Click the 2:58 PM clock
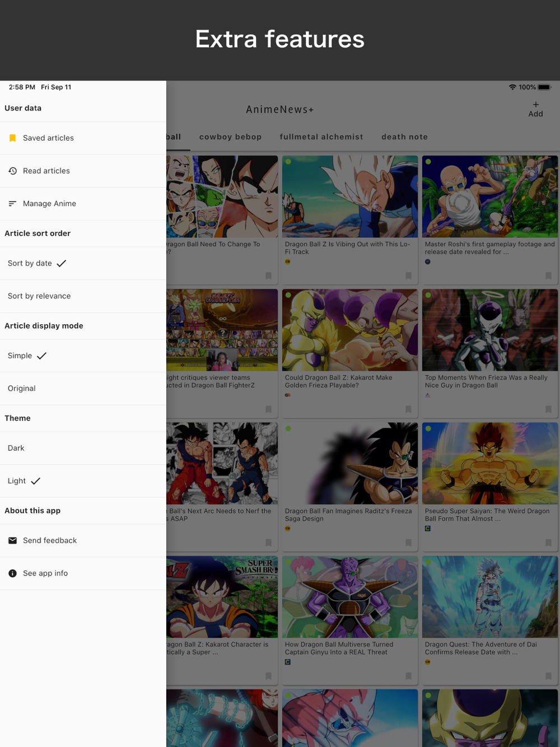Screen dimensions: 560x747 (22, 87)
